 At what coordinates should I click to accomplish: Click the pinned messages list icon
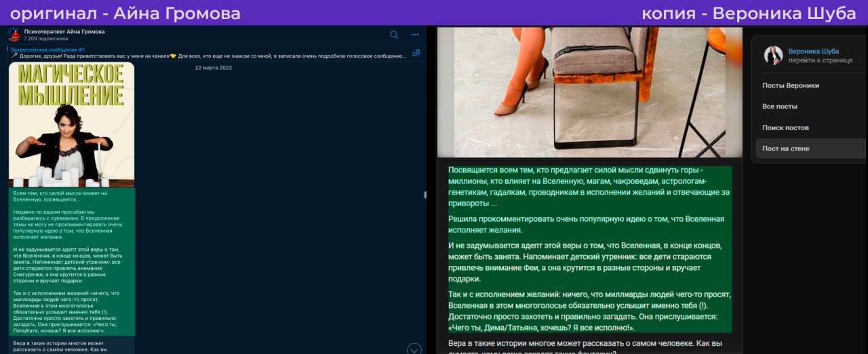(x=416, y=52)
